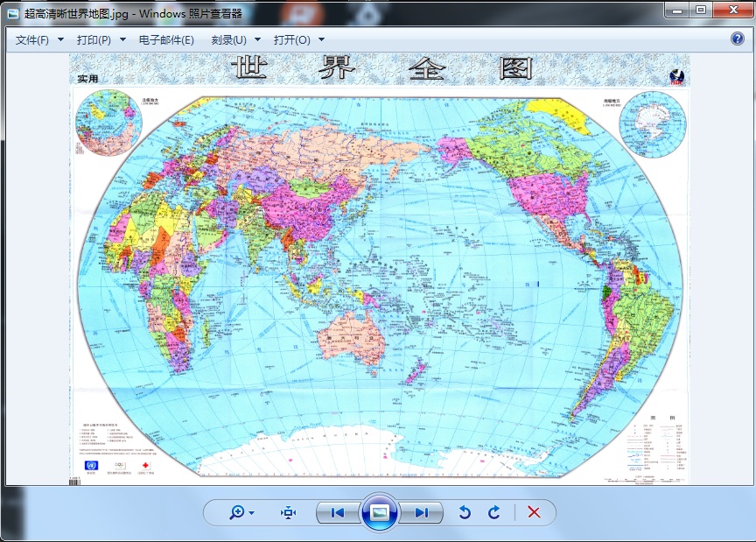Click the world map image

click(380, 267)
